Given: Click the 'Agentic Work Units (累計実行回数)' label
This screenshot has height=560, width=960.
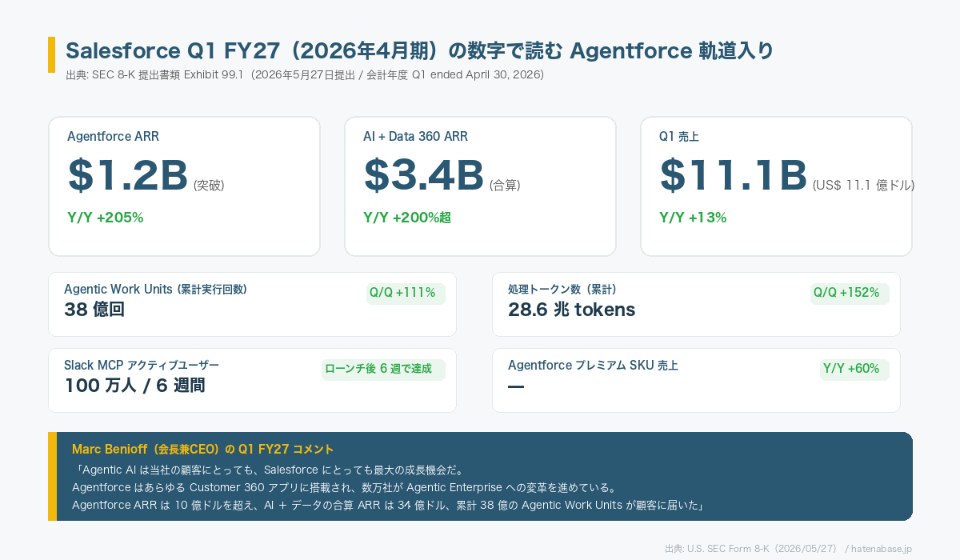Looking at the screenshot, I should coord(155,290).
